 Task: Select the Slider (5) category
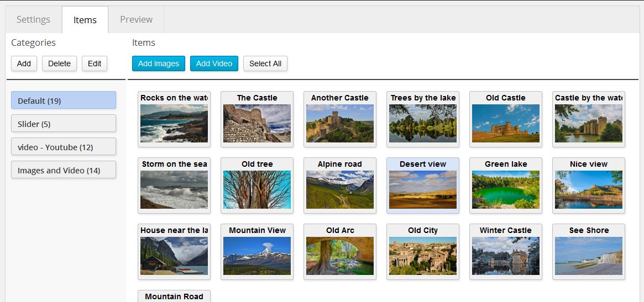64,124
